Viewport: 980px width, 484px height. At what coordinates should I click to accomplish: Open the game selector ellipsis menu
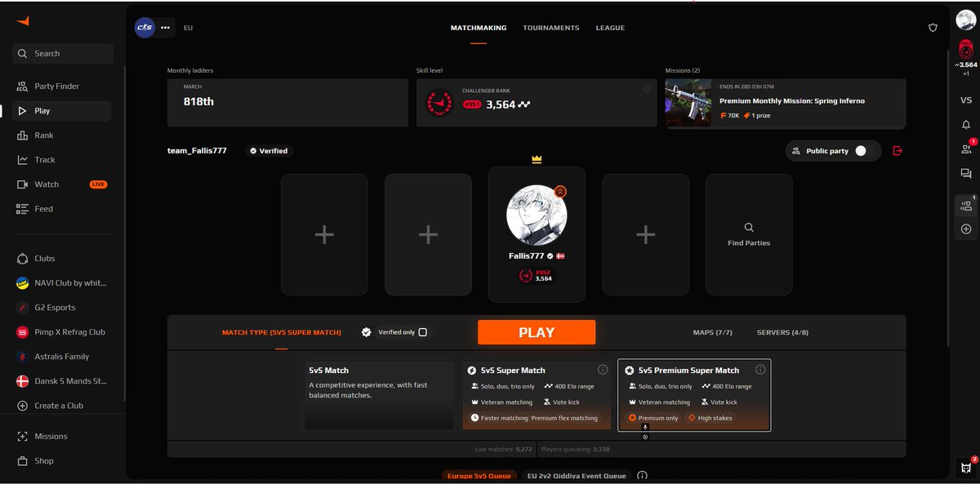(x=166, y=28)
